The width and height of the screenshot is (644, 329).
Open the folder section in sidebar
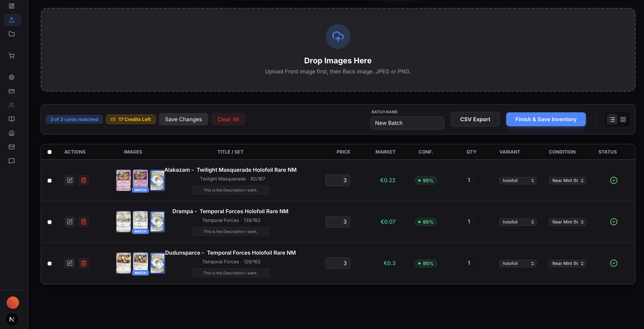(x=11, y=34)
